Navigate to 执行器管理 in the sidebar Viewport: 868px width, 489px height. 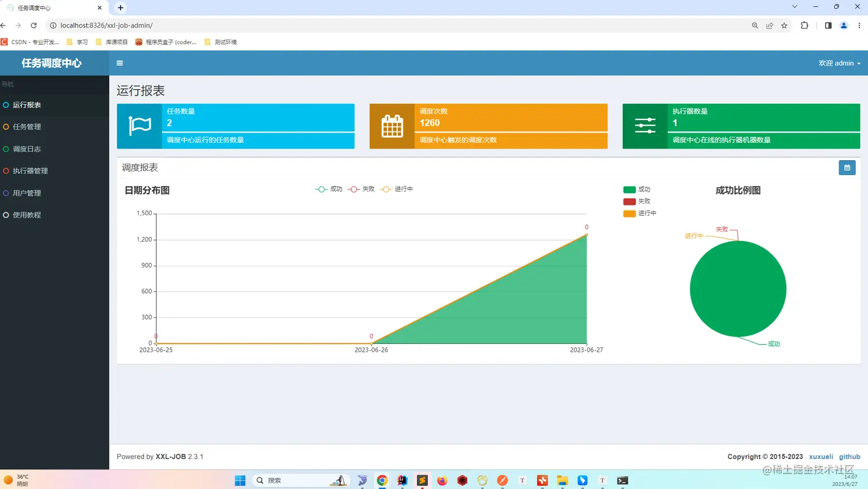[x=55, y=171]
